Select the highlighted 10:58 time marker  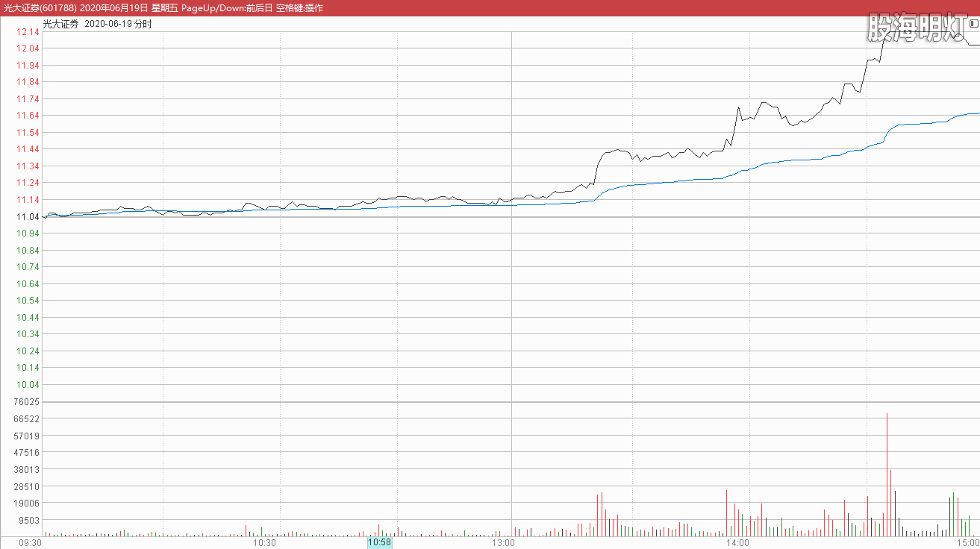379,542
